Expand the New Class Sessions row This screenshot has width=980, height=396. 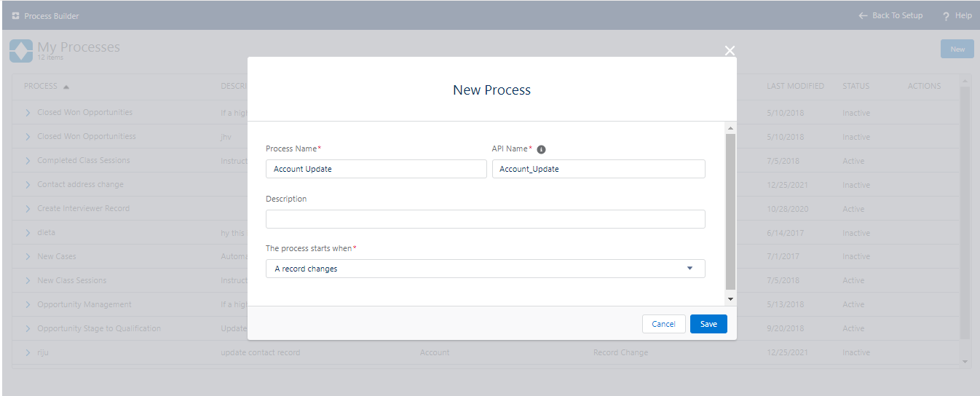click(x=28, y=281)
